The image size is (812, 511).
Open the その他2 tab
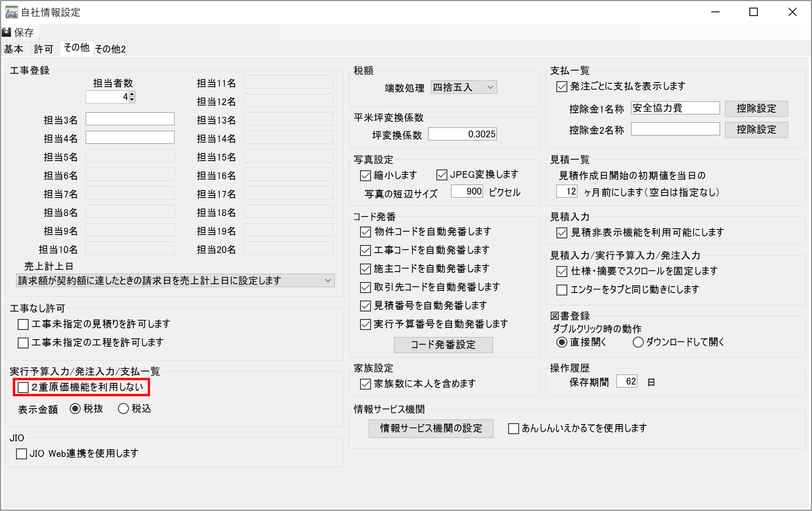110,49
